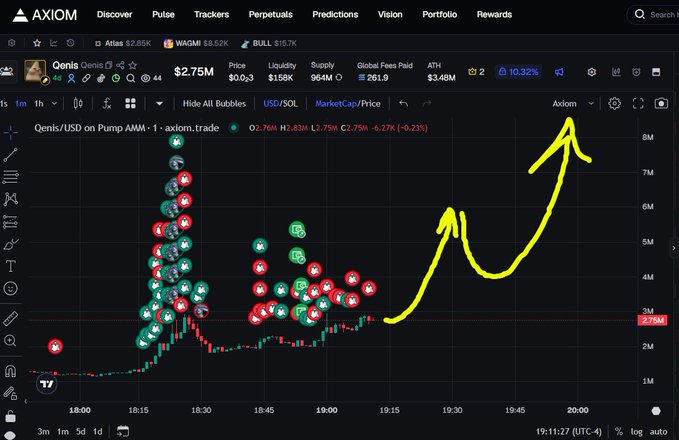Share the Qenis token
This screenshot has height=440, width=679.
point(120,65)
